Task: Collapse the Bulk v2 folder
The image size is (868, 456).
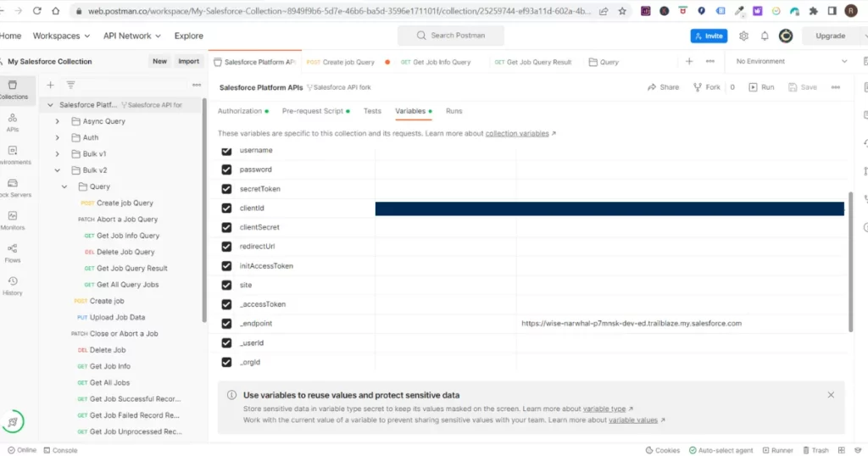Action: click(x=57, y=170)
